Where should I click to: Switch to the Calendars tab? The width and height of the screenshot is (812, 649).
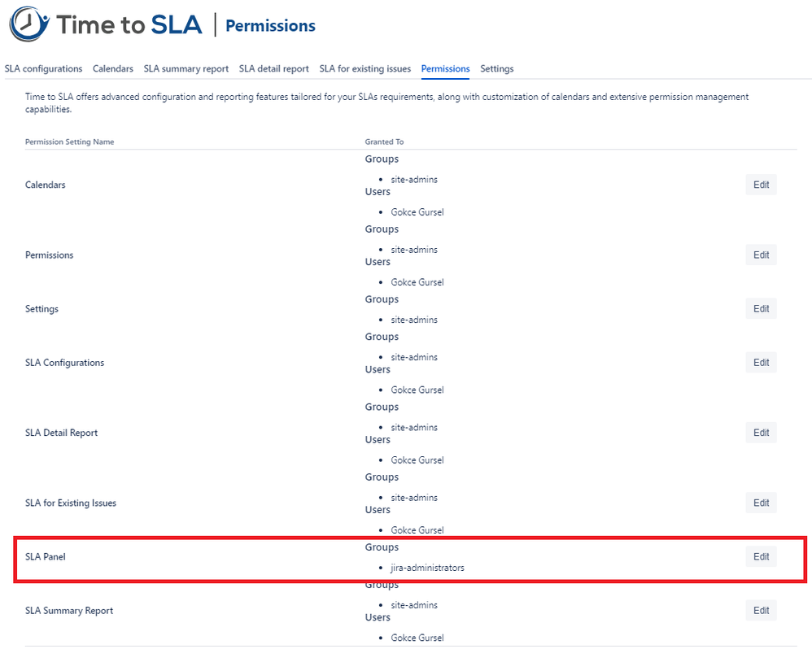pyautogui.click(x=112, y=68)
